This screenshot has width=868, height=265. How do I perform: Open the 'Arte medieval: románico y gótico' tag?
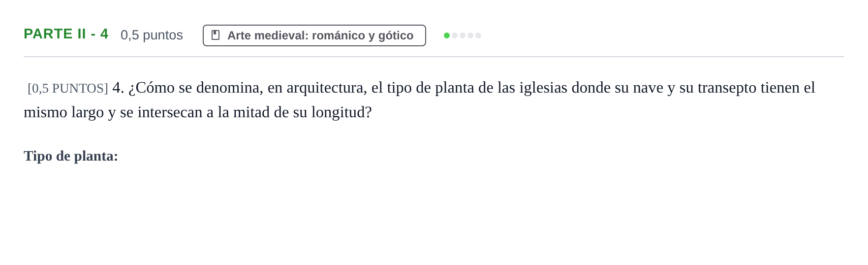[314, 35]
